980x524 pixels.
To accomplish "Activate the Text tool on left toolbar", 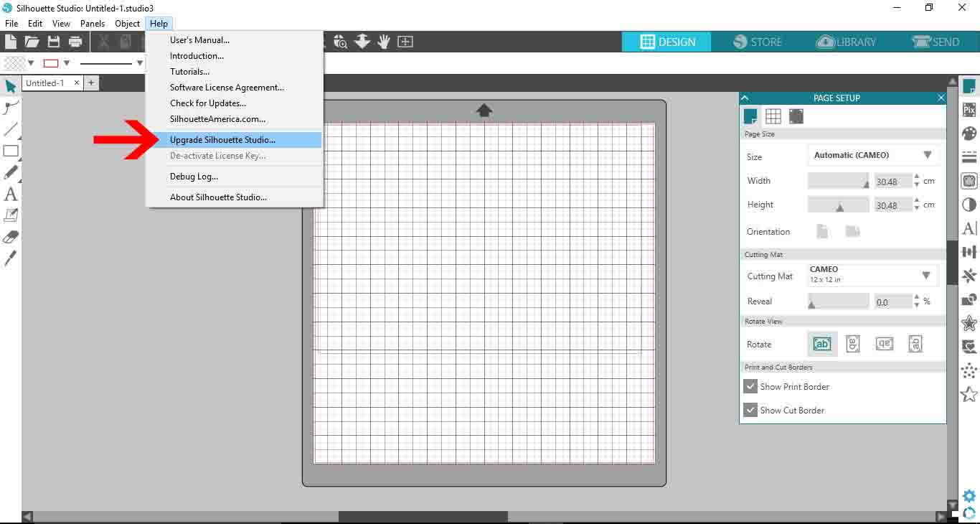I will tap(11, 194).
